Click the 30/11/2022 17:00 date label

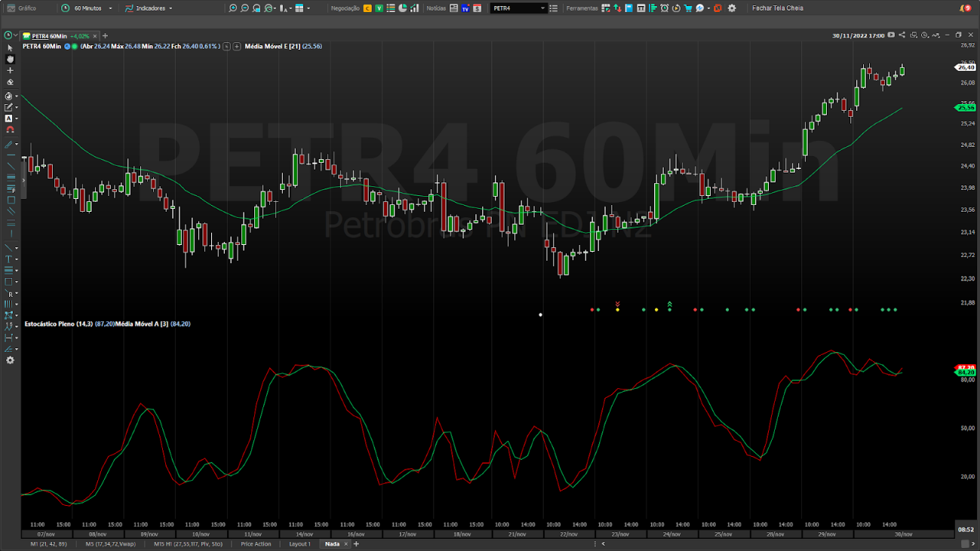click(x=859, y=35)
